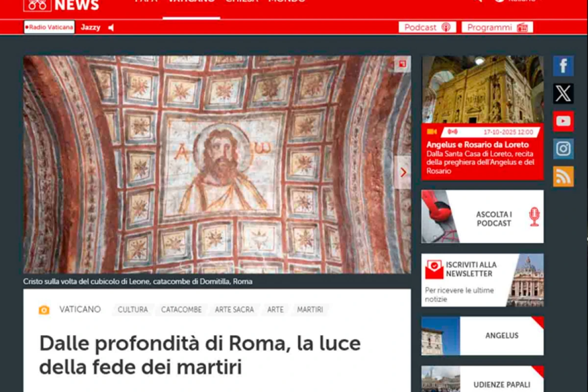Screen dimensions: 588x392
Task: Open the Vatican News Facebook page
Action: (563, 66)
